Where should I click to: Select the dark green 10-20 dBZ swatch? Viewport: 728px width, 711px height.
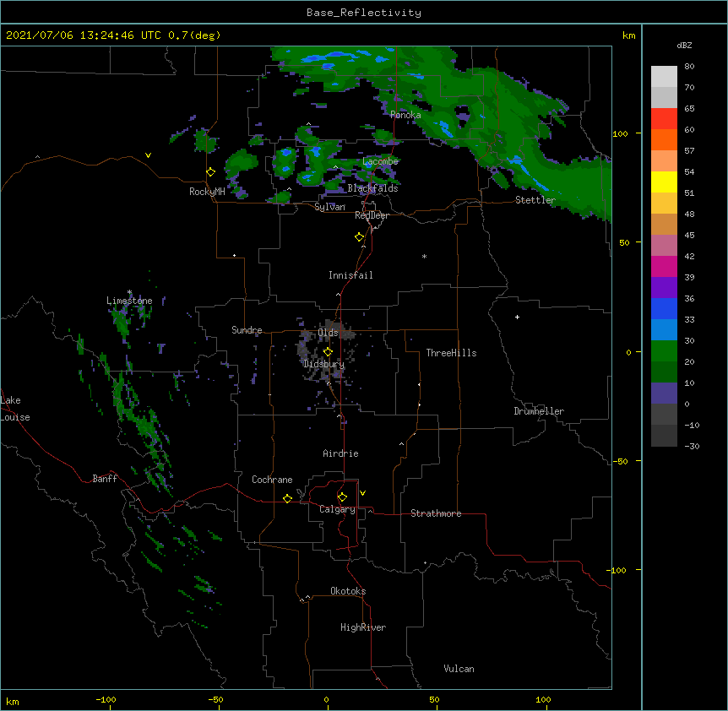(x=664, y=372)
